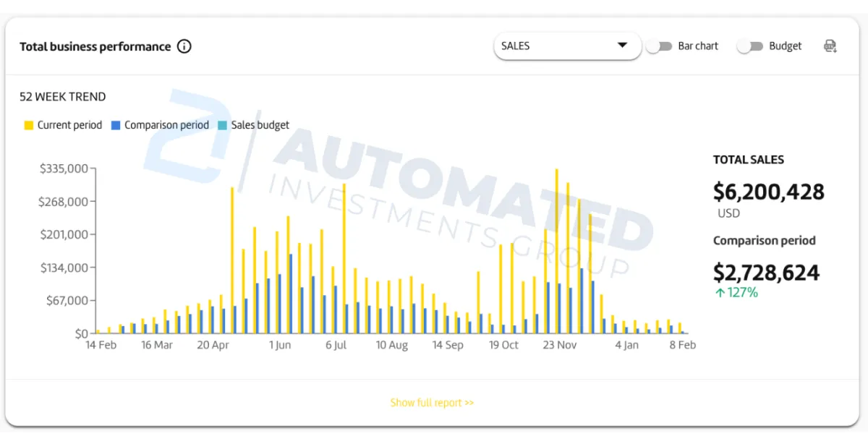
Task: Click the Current period legend label
Action: pyautogui.click(x=69, y=125)
